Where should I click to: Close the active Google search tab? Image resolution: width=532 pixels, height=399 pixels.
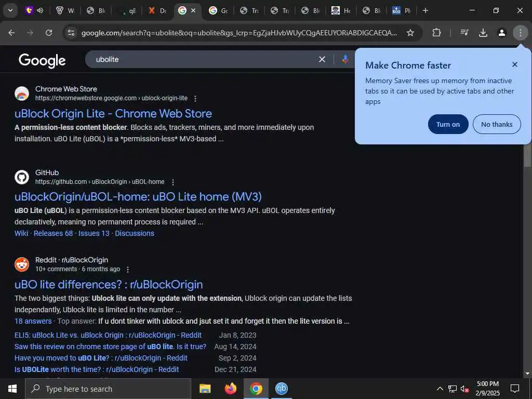(x=193, y=10)
